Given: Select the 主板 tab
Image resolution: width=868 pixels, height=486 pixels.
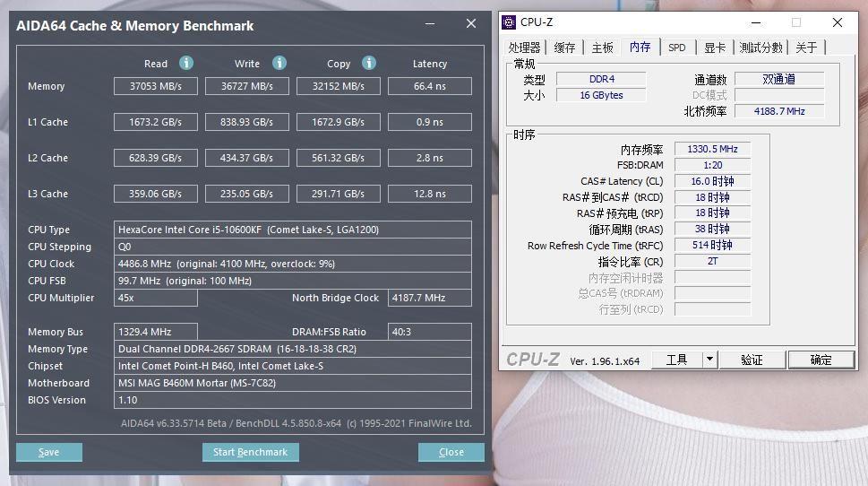Looking at the screenshot, I should click(603, 48).
